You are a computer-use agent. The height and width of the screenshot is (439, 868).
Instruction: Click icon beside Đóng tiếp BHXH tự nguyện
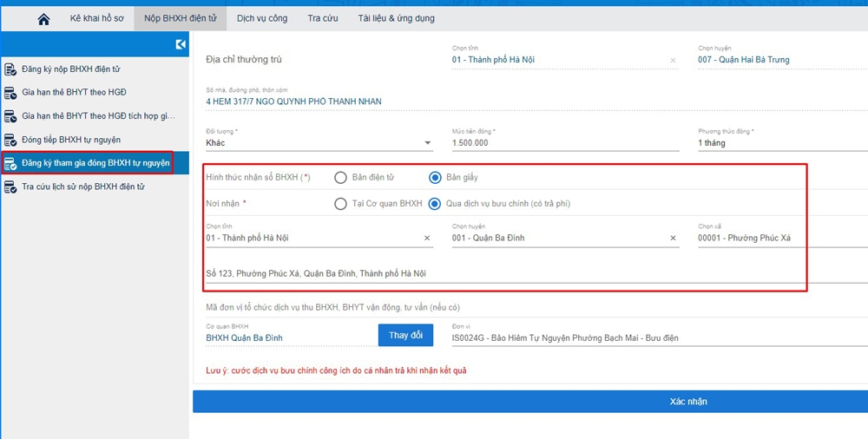click(10, 140)
